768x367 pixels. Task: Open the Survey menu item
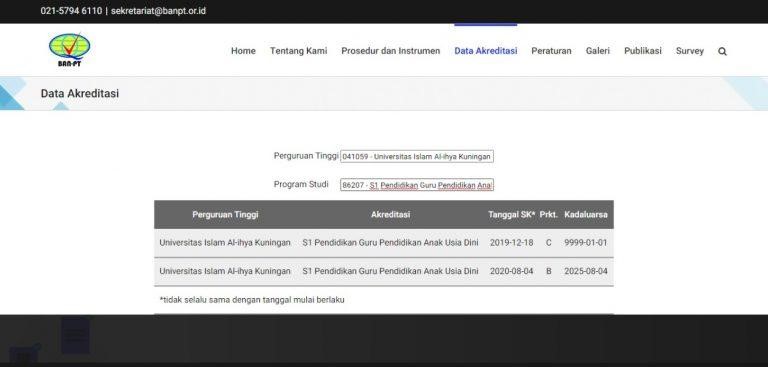tap(690, 51)
